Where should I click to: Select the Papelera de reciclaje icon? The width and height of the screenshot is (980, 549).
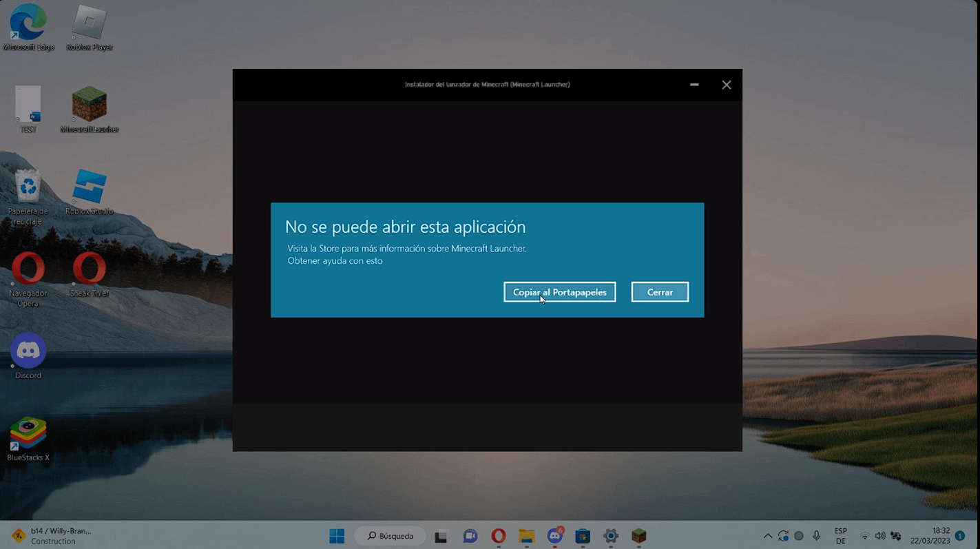coord(28,197)
